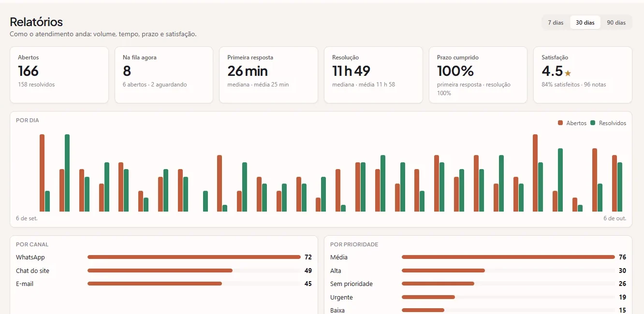This screenshot has width=644, height=314.
Task: Click the first orange bar in the daily chart
Action: 42,173
